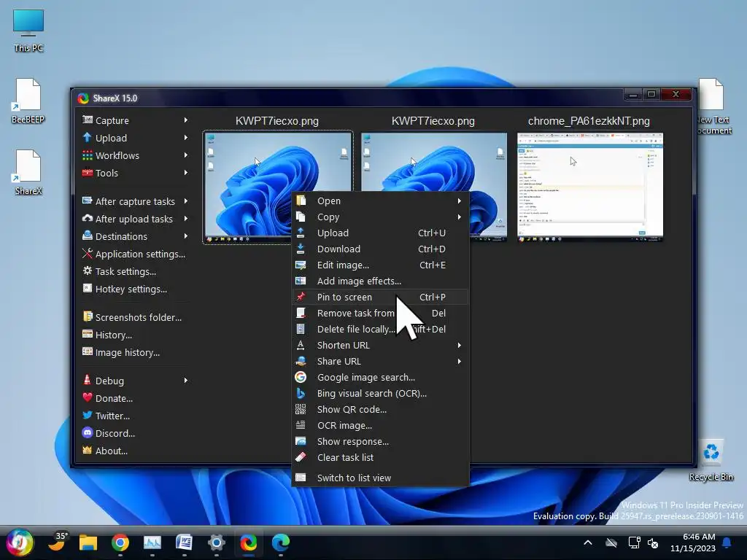The width and height of the screenshot is (747, 560).
Task: Click the Google image search icon
Action: click(x=301, y=377)
